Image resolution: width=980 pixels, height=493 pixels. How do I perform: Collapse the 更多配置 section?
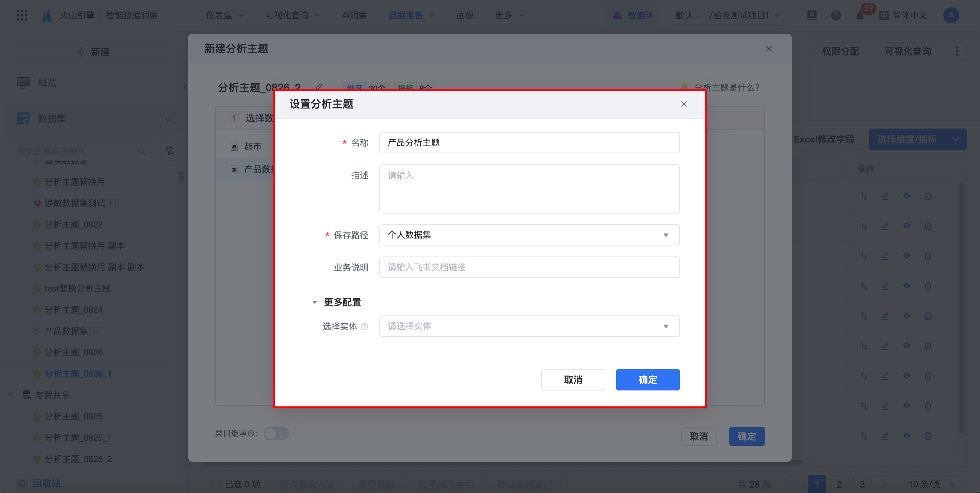coord(315,302)
